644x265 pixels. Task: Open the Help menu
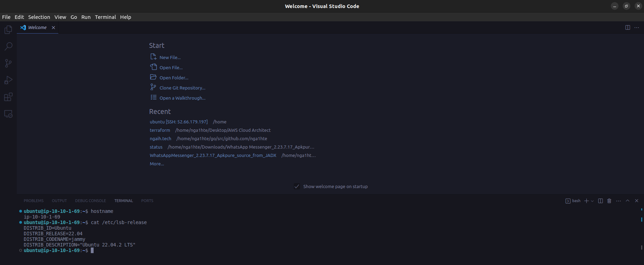click(126, 17)
